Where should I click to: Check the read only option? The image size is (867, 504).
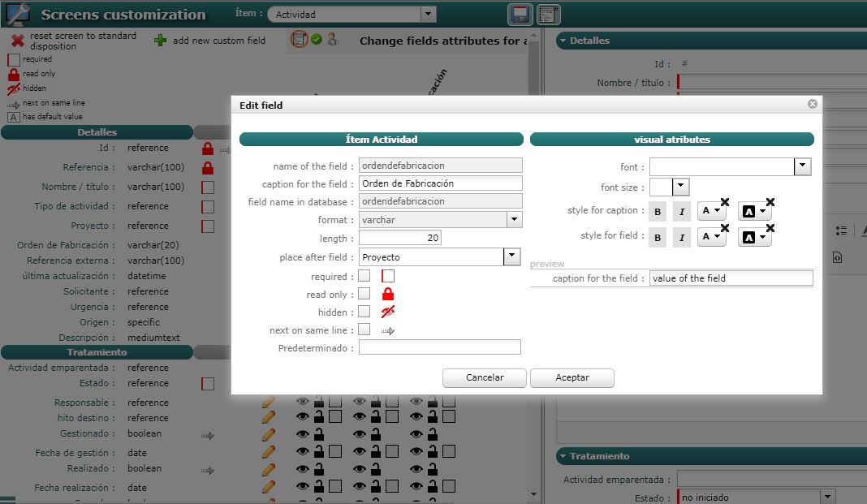tap(364, 294)
